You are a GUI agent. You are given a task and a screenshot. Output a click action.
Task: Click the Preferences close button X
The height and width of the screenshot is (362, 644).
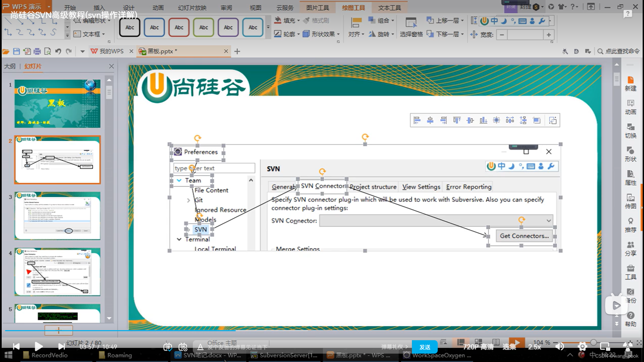pyautogui.click(x=549, y=152)
